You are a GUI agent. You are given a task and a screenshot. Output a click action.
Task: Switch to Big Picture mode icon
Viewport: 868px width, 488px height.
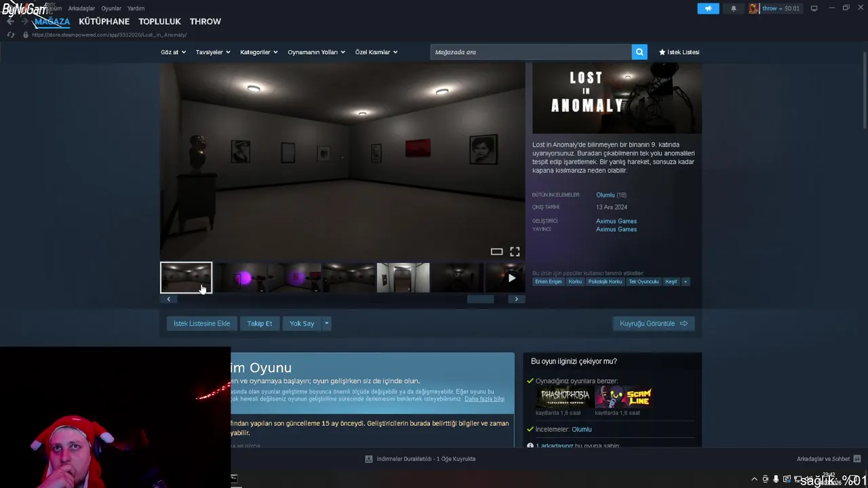tap(814, 8)
